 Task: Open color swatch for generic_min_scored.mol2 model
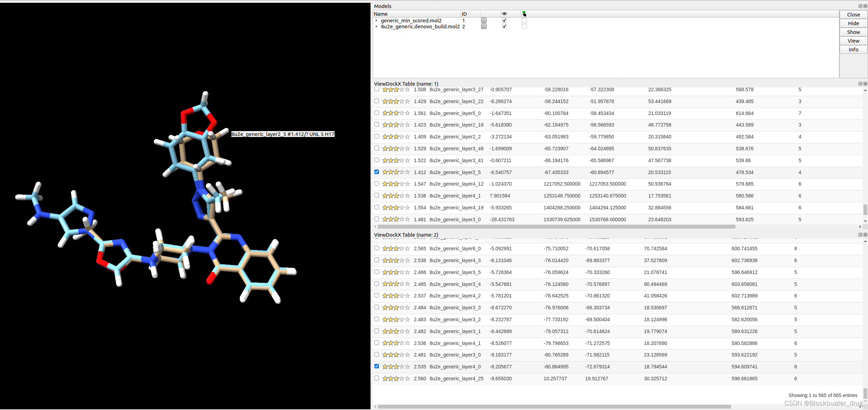click(484, 20)
